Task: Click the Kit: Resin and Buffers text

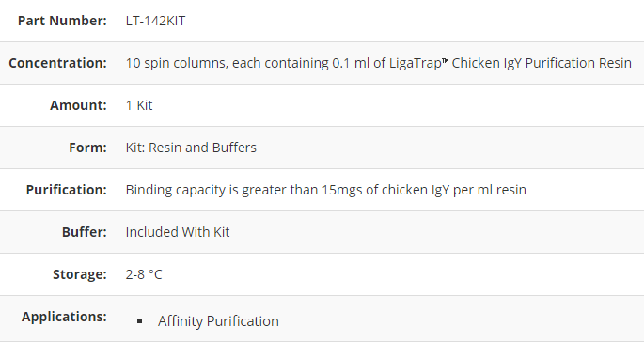Action: (x=191, y=148)
